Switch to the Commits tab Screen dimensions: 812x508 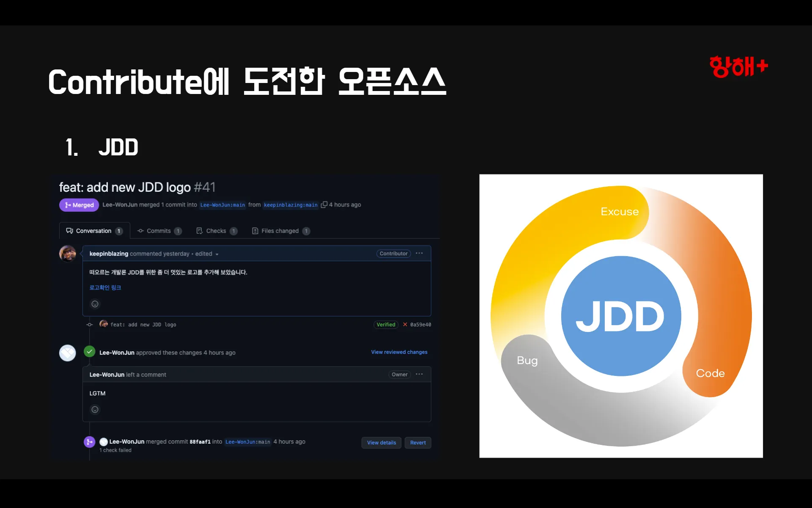pos(159,231)
